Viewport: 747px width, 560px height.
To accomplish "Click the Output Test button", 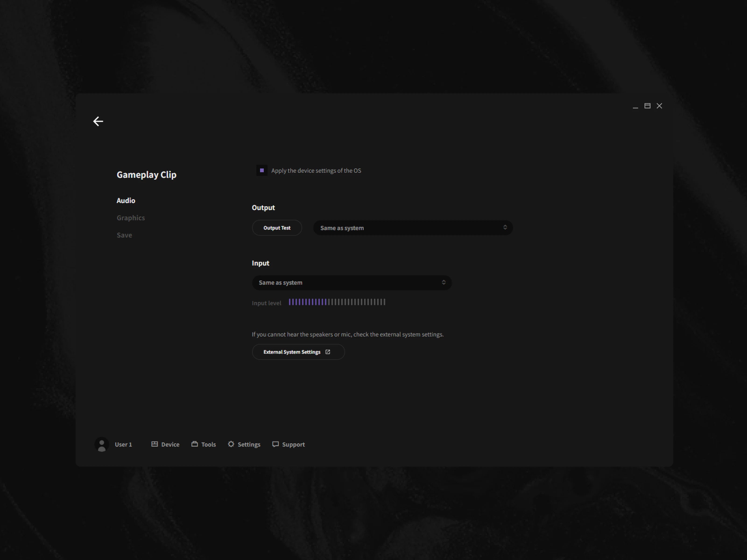I will pos(277,228).
